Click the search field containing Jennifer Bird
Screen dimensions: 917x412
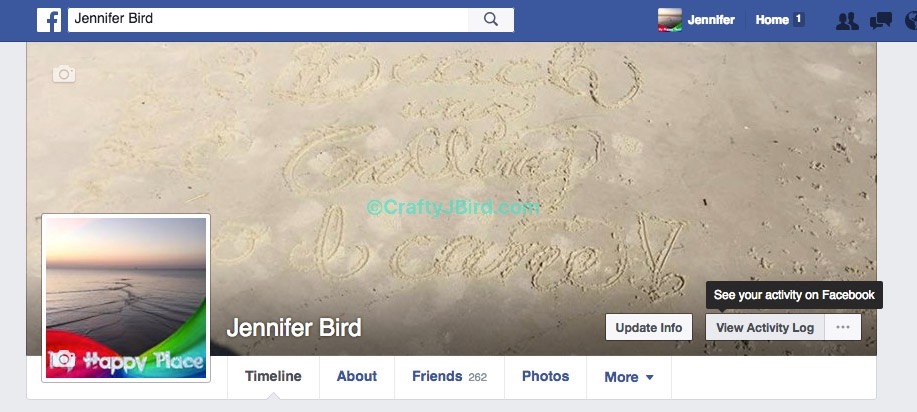click(x=268, y=20)
